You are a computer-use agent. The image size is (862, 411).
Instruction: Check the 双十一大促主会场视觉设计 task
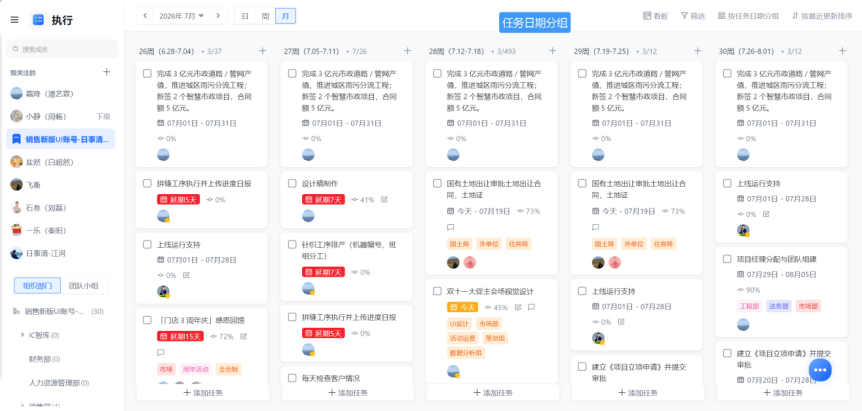tap(437, 291)
